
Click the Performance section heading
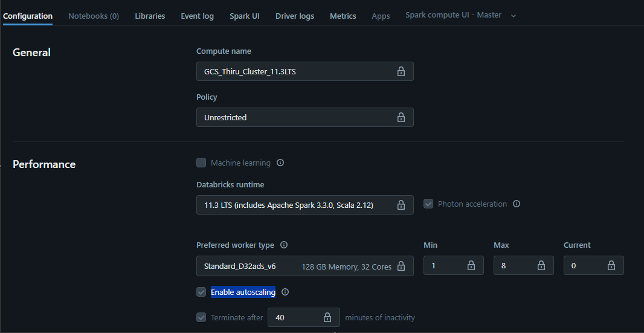pyautogui.click(x=44, y=164)
